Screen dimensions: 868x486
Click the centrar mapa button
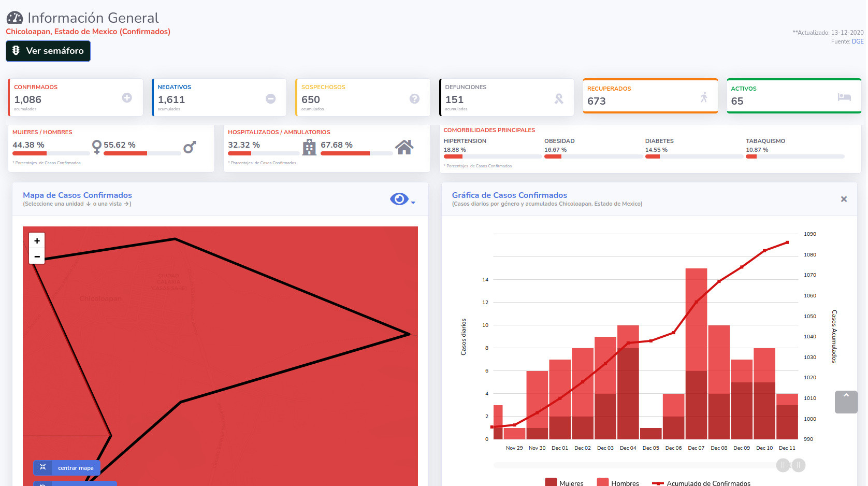[x=67, y=467]
